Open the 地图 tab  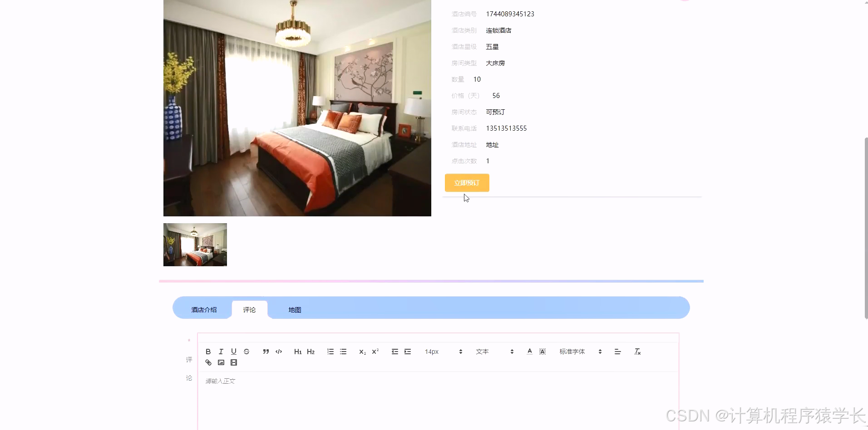(x=295, y=310)
